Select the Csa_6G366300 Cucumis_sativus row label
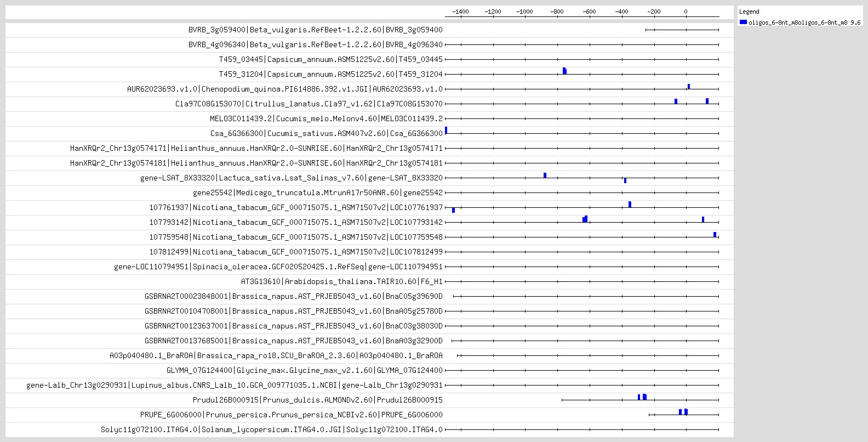 327,133
